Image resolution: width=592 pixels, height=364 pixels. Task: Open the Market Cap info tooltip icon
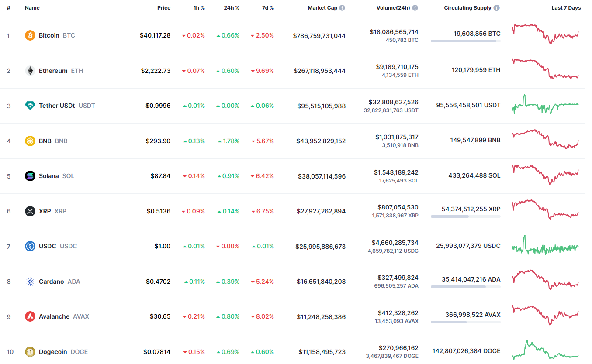click(x=342, y=8)
